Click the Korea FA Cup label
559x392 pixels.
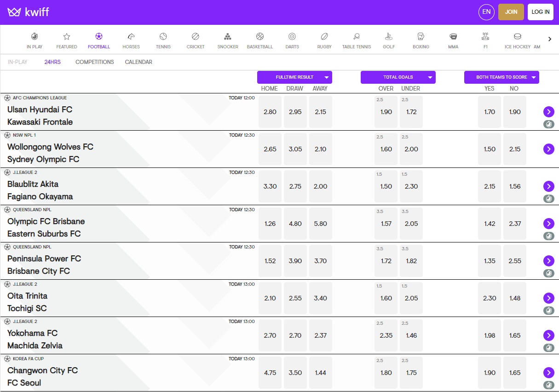[x=29, y=359]
